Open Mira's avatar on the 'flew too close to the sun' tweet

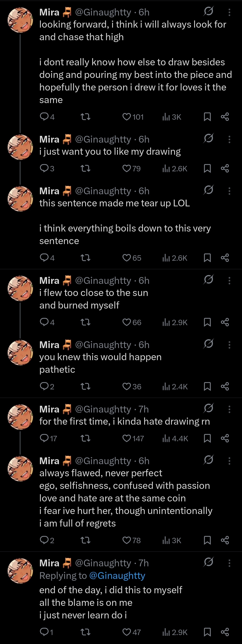pyautogui.click(x=20, y=288)
